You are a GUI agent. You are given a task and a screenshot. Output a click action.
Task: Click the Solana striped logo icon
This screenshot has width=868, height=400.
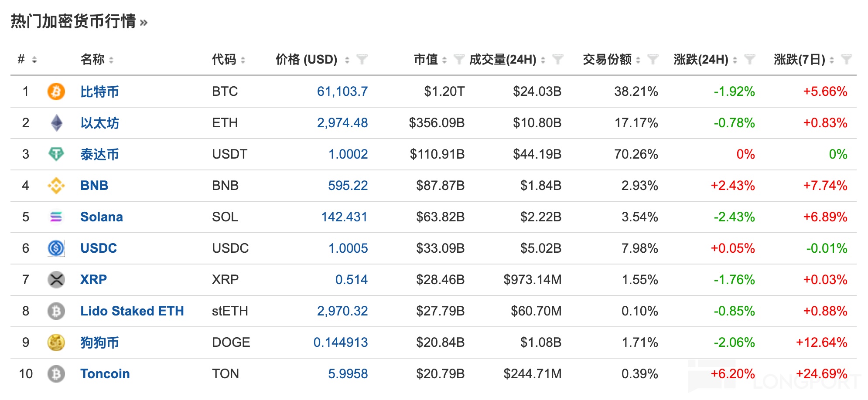pos(56,217)
